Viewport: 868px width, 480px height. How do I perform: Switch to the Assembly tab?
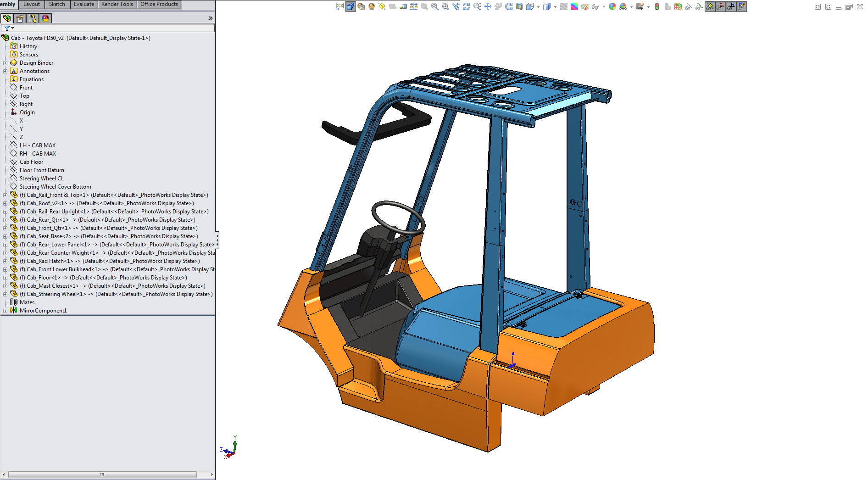click(x=8, y=4)
